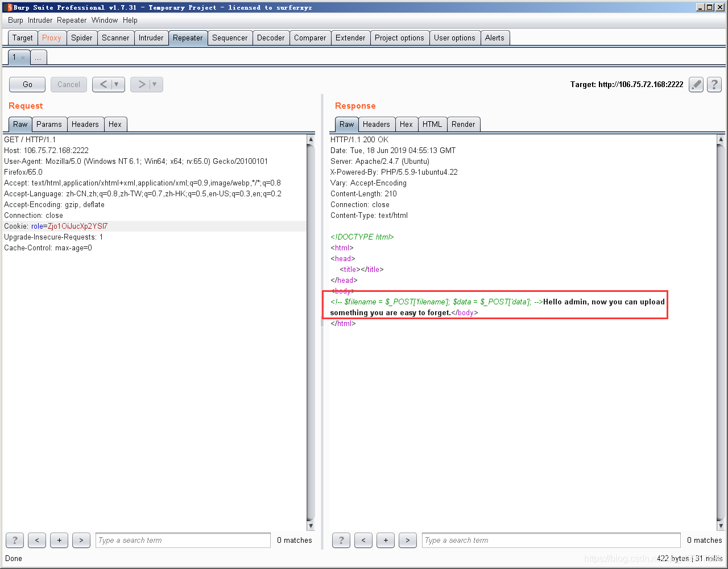Click the response search previous match button
This screenshot has height=569, width=728.
tap(363, 540)
